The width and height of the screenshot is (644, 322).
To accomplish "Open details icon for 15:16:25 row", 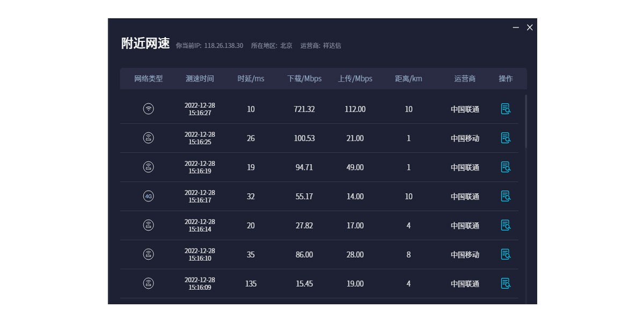I will [506, 138].
